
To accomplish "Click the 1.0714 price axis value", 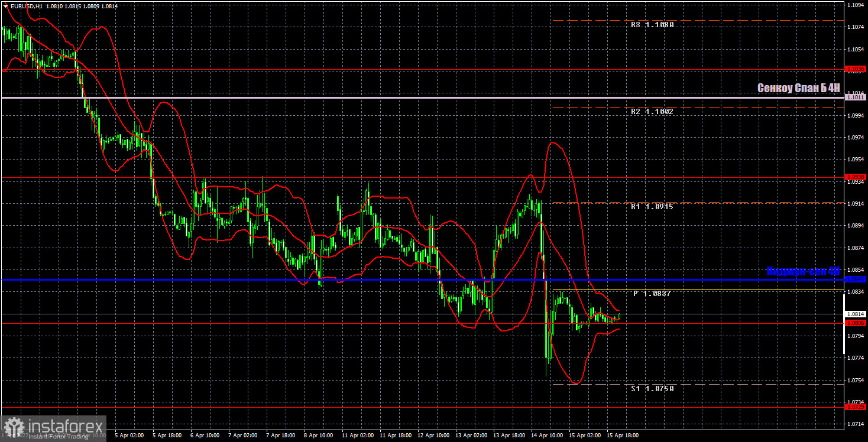I will tap(856, 424).
